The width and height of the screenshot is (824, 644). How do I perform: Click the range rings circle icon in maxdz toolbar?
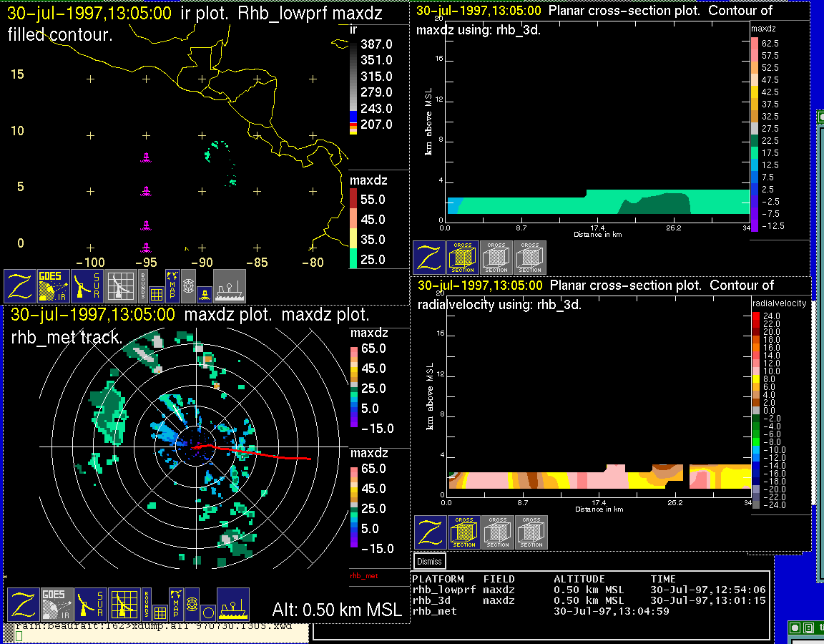[207, 613]
